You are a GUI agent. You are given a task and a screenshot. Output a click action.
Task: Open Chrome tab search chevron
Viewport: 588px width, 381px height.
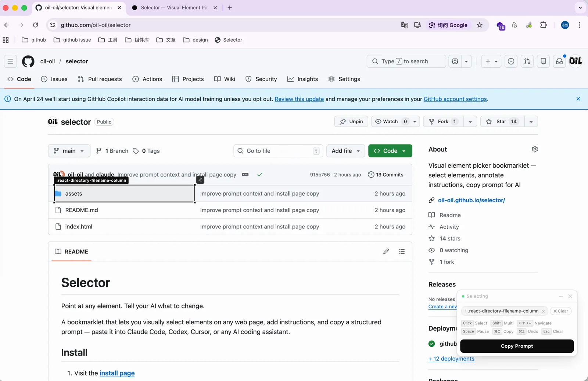(580, 7)
